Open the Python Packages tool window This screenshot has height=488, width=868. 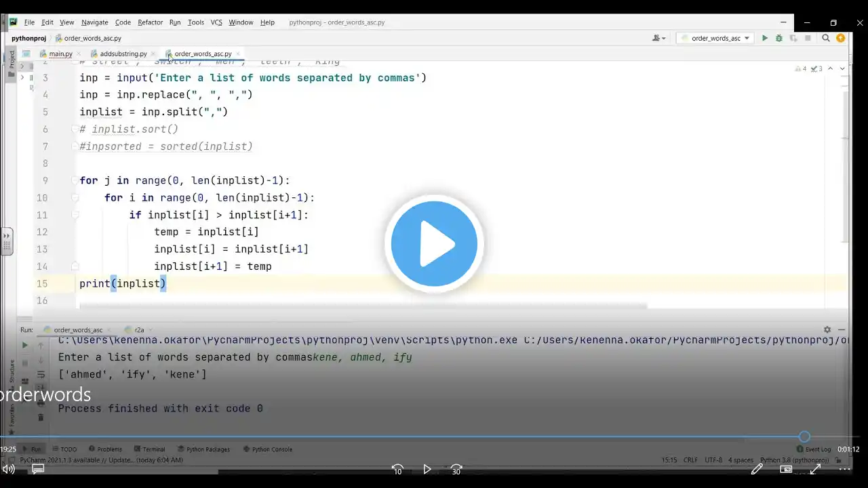point(203,449)
